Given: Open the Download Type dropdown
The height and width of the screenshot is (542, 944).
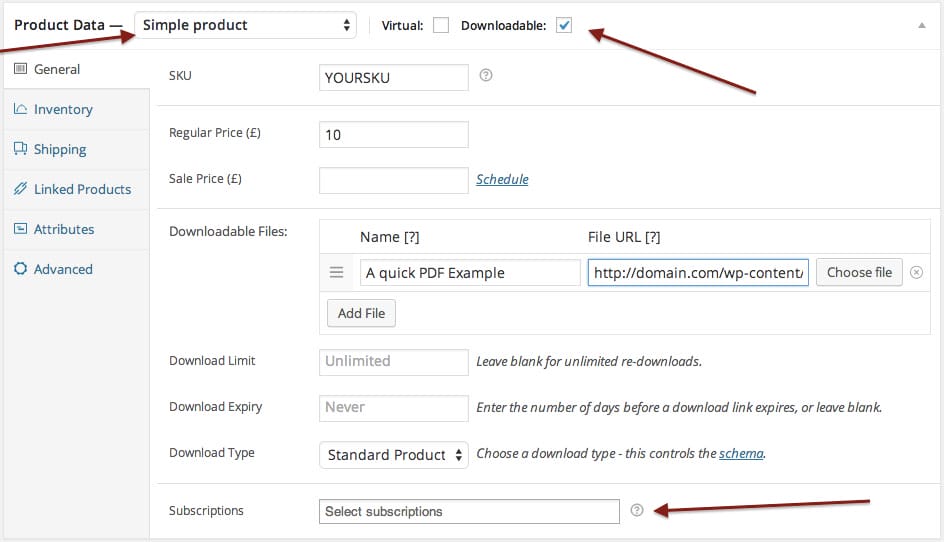Looking at the screenshot, I should [394, 455].
